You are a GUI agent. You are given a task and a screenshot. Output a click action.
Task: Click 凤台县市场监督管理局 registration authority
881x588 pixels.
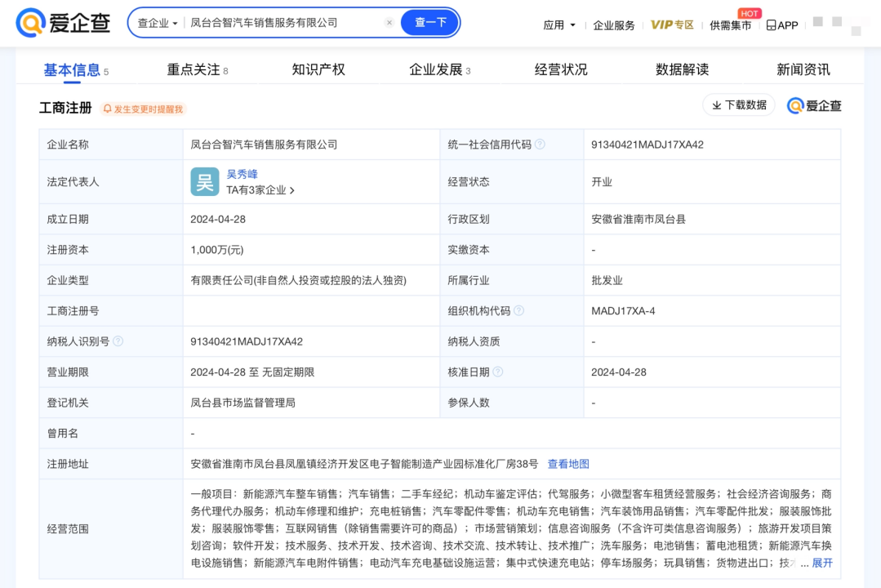click(242, 403)
